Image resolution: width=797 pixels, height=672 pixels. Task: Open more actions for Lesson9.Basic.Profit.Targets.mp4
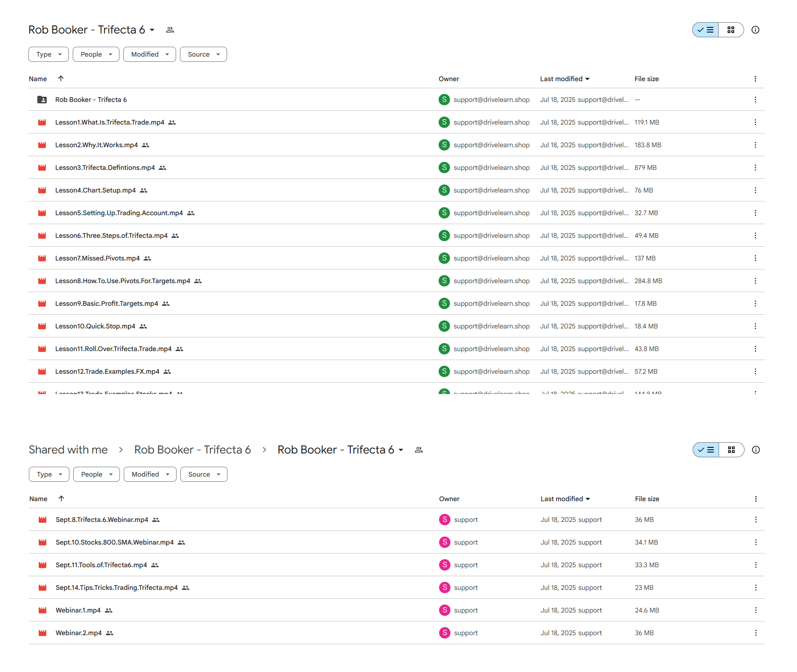coord(755,303)
